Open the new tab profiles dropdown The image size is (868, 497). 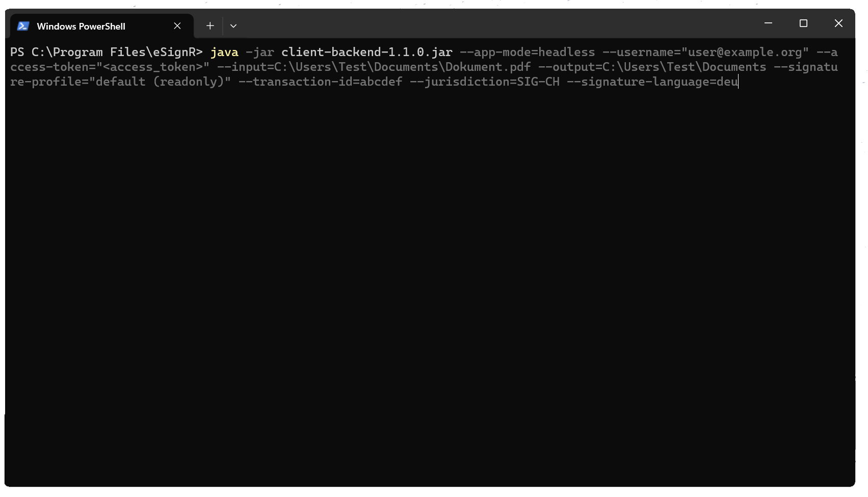233,26
